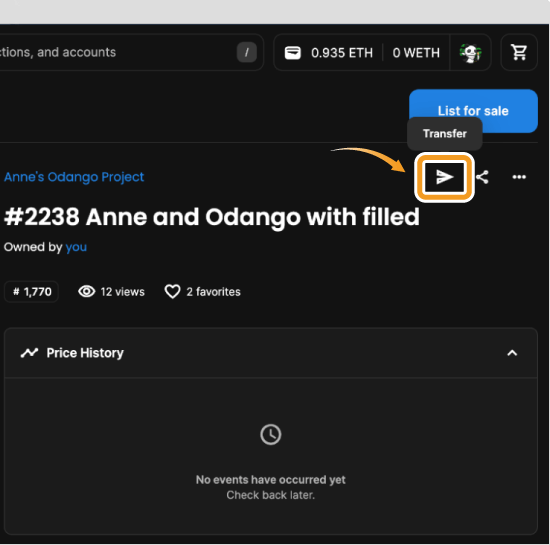Open the three-dots more options menu

click(519, 177)
